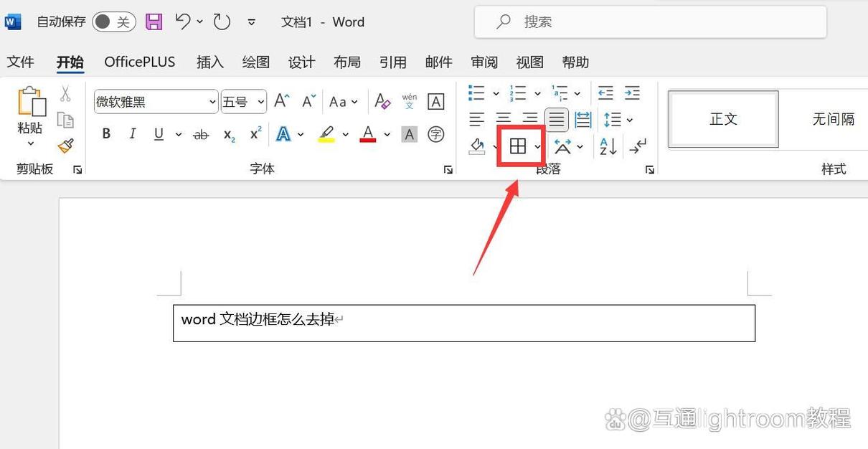Apply red font color
868x449 pixels.
click(x=368, y=134)
